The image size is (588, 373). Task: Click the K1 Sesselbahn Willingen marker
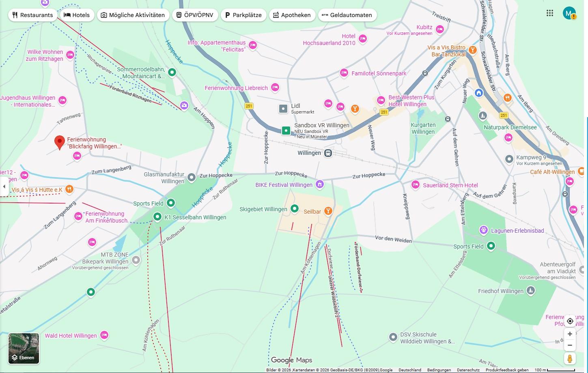pyautogui.click(x=157, y=217)
